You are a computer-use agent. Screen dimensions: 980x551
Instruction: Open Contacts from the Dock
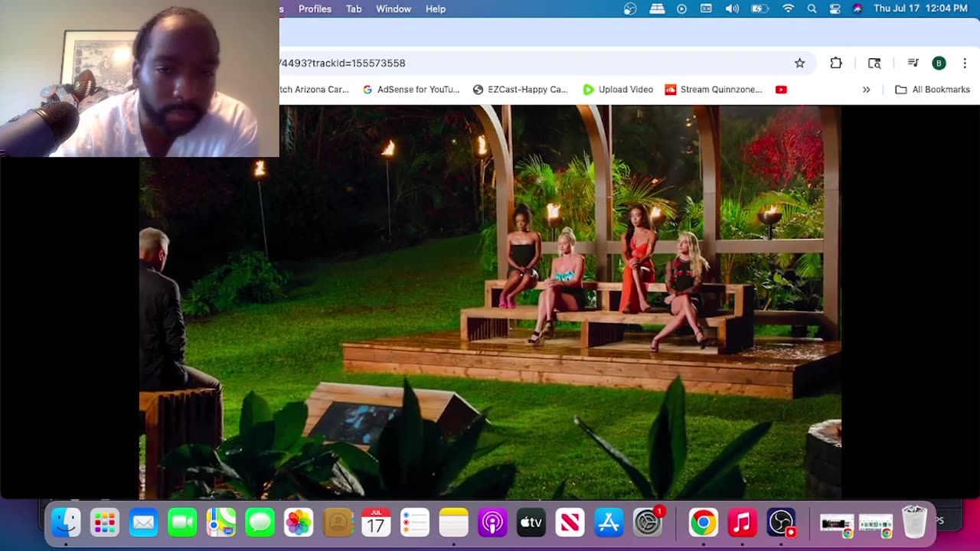coord(338,523)
